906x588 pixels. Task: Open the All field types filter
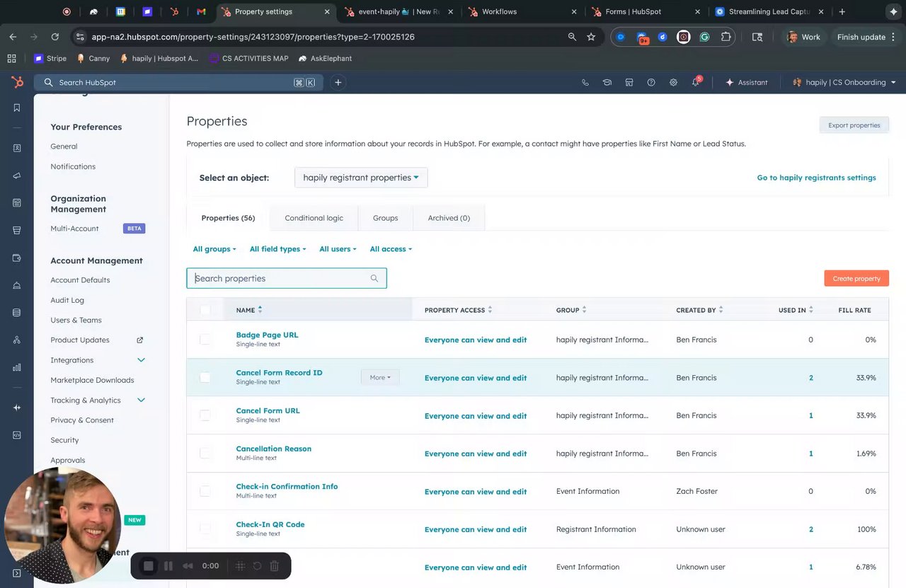pos(278,249)
